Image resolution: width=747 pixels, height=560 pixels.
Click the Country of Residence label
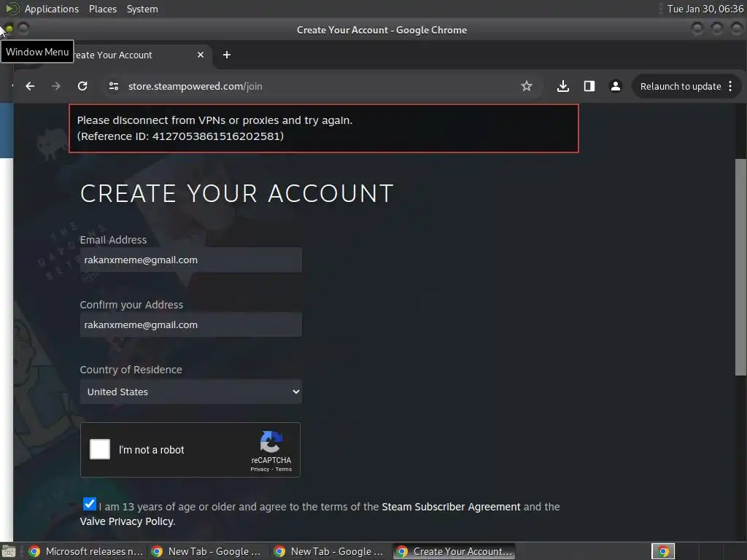pyautogui.click(x=131, y=370)
